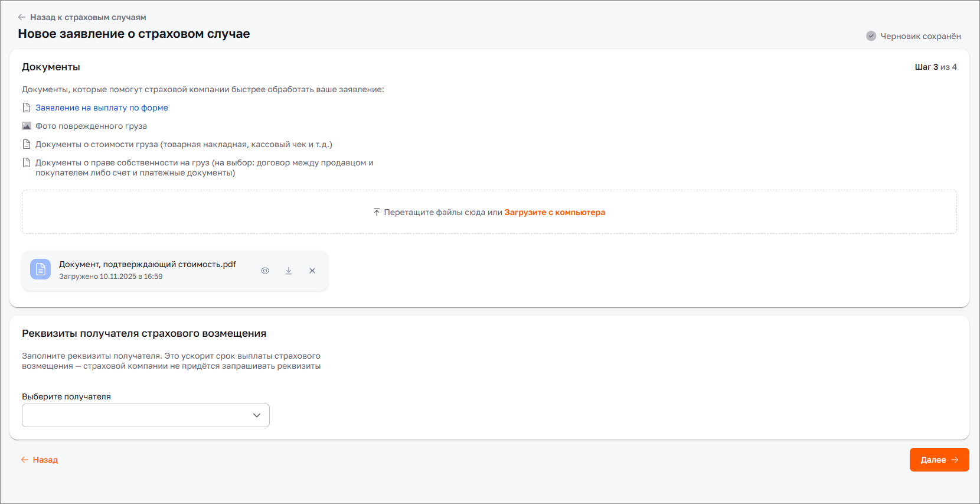Image resolution: width=980 pixels, height=504 pixels.
Task: Click 'Загрузите с компьютера' upload link
Action: pyautogui.click(x=554, y=212)
